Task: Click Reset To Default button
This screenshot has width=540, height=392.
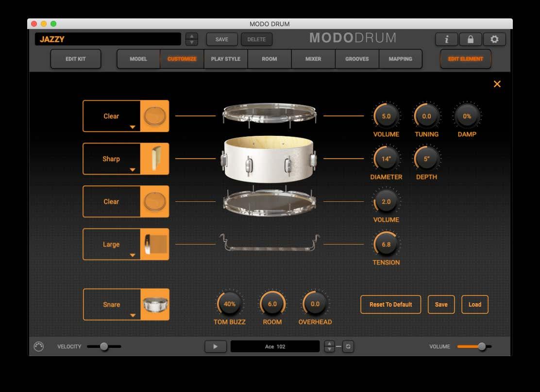Action: pos(390,304)
